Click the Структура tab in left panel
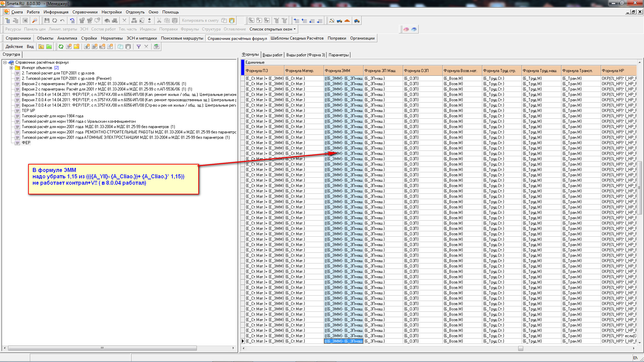The width and height of the screenshot is (644, 362). pos(11,54)
